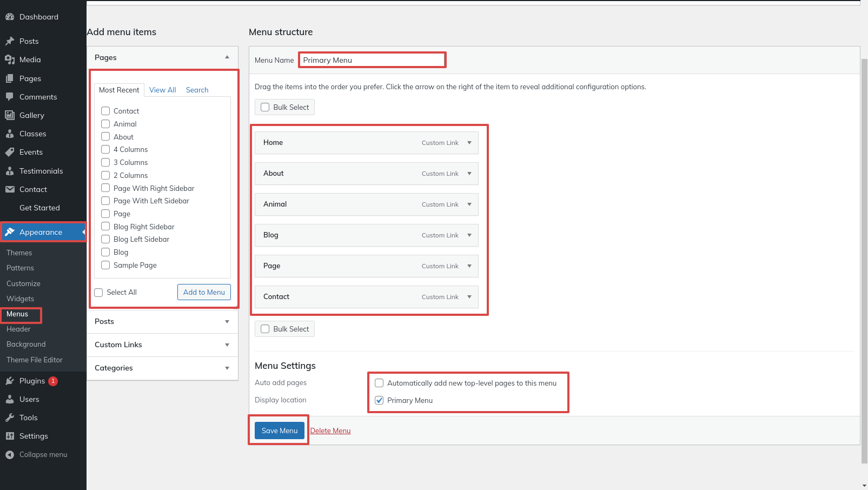Switch to the Most Recent tab
This screenshot has width=868, height=490.
119,90
